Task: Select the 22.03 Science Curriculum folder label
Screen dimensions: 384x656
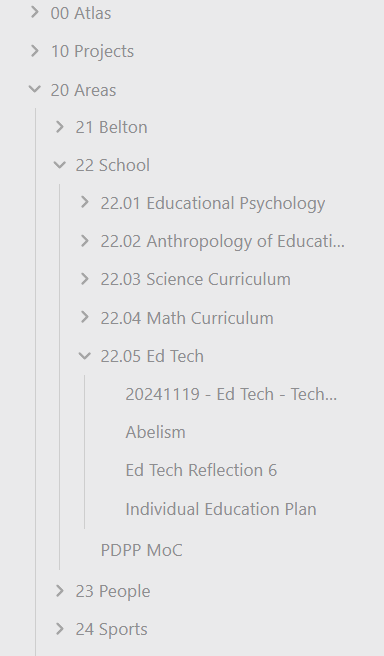Action: 195,279
